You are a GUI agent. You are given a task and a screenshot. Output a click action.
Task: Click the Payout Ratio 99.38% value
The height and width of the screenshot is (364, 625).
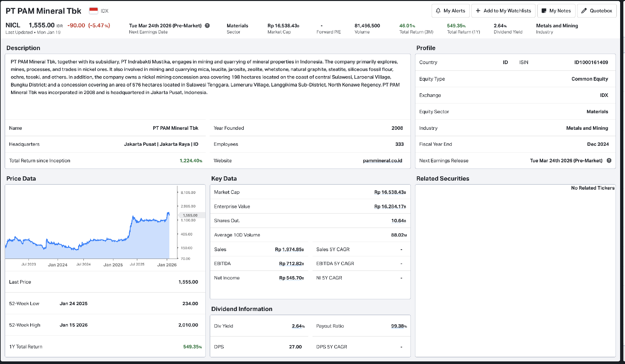point(399,326)
